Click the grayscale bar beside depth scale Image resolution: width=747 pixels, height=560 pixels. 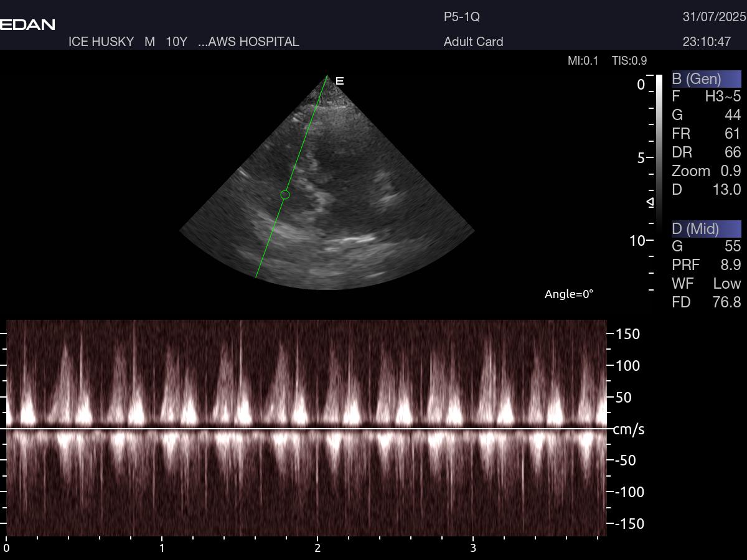click(659, 149)
